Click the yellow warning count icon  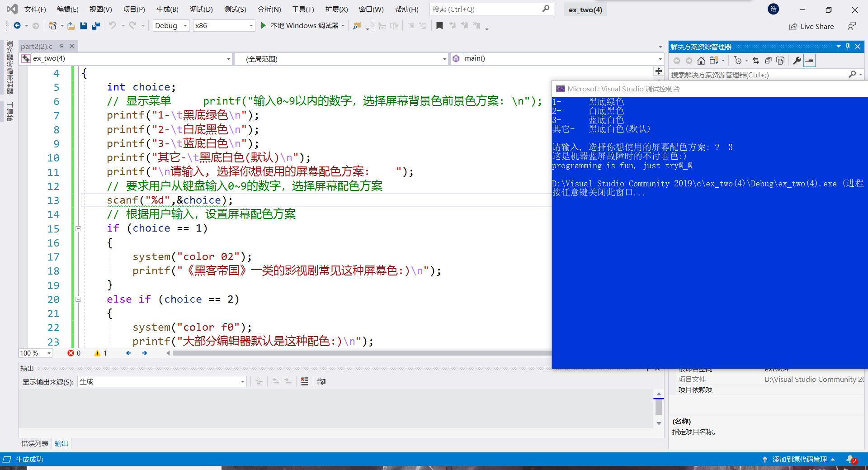pyautogui.click(x=97, y=353)
